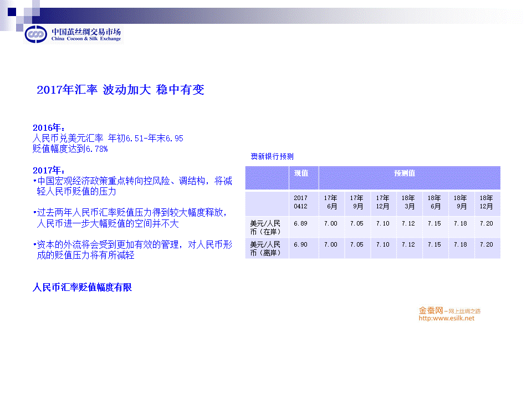This screenshot has width=532, height=399.
Task: Click the line 贬值幅度达到6.78%
Action: (70, 149)
